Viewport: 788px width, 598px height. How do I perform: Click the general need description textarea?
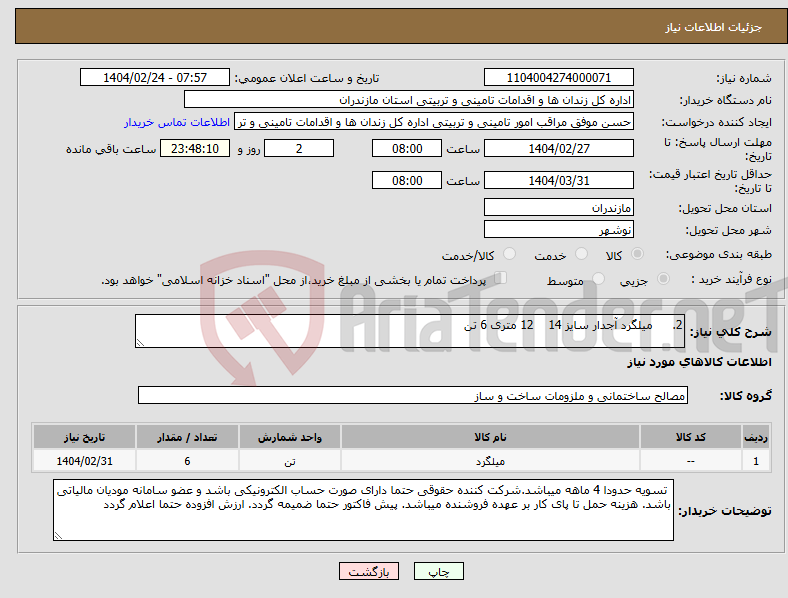(410, 331)
